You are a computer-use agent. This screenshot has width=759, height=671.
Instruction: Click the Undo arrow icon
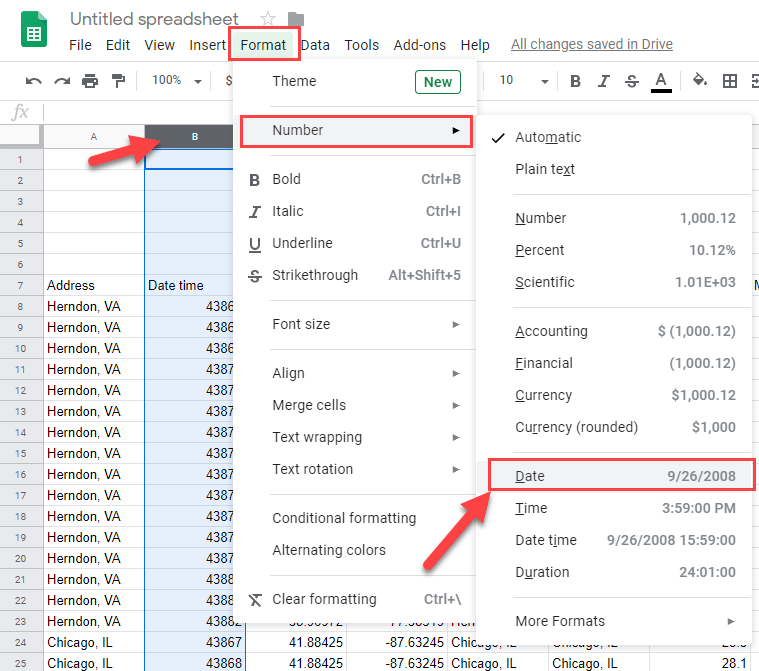pyautogui.click(x=34, y=81)
